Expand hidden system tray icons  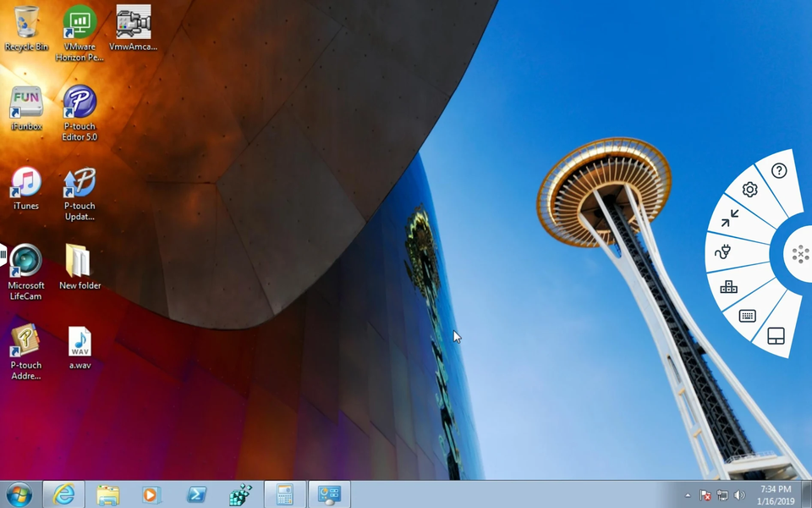pos(688,495)
